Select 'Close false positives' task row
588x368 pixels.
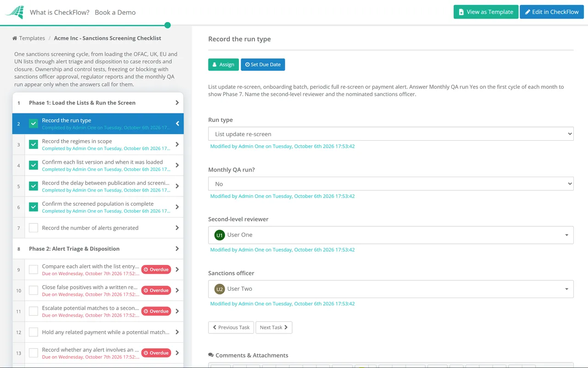pos(98,290)
